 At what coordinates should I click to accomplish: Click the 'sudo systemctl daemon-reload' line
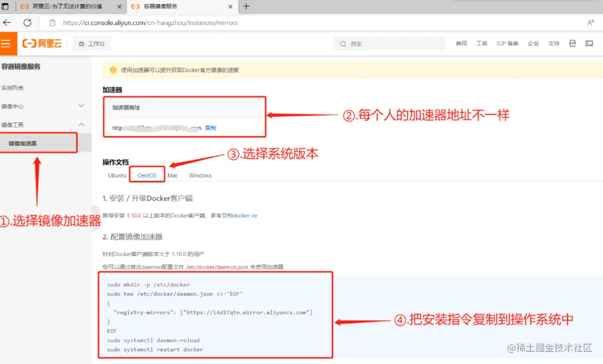point(153,340)
